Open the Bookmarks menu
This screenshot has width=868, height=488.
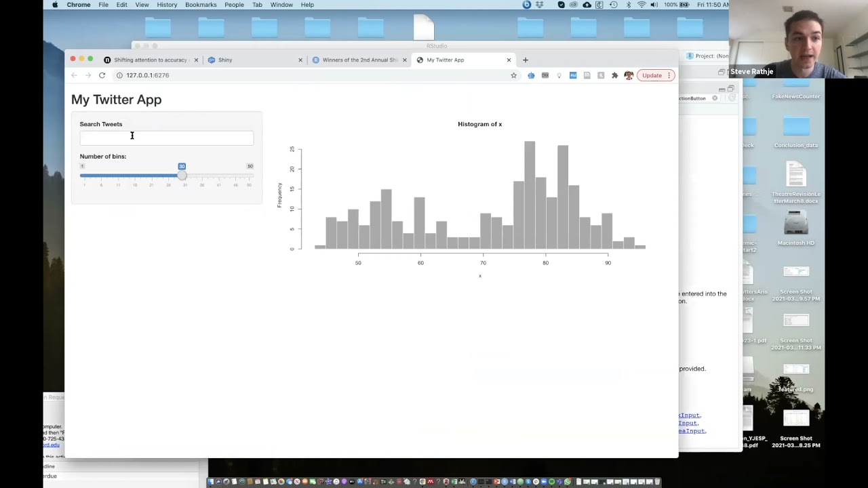201,5
